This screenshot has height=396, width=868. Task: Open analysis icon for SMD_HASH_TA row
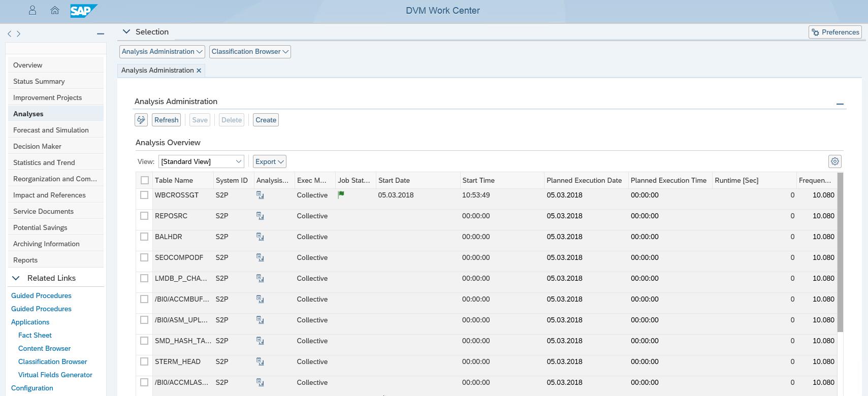(260, 341)
